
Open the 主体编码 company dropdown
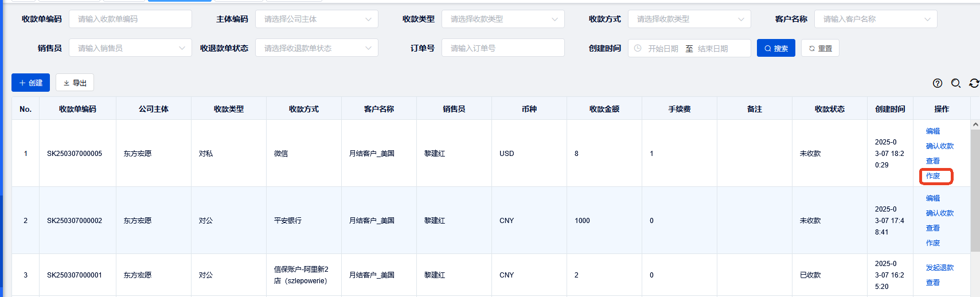click(x=316, y=19)
